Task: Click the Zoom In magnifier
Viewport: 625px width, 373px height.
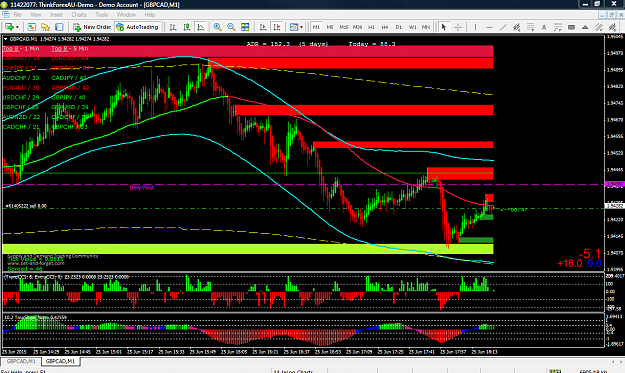Action: tap(217, 27)
